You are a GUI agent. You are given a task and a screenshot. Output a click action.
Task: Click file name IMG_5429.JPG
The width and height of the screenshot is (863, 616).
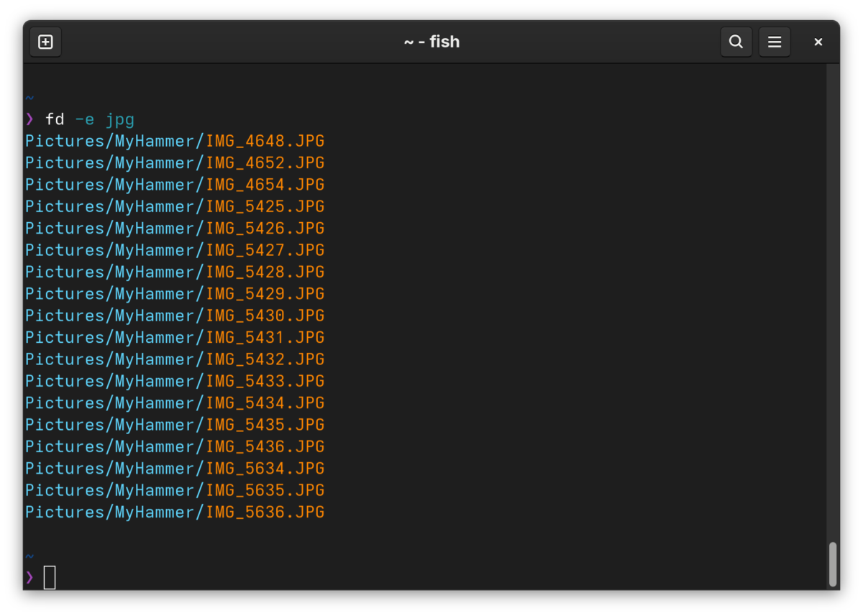[265, 294]
